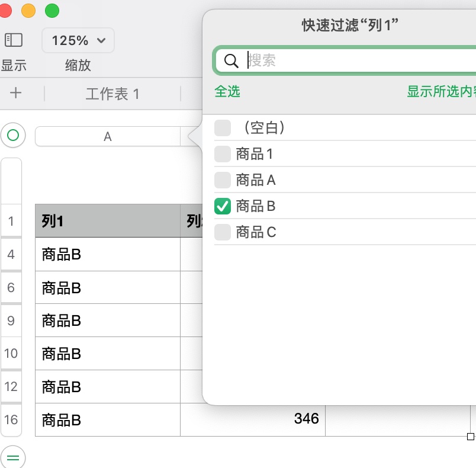The height and width of the screenshot is (468, 476).
Task: Check the 商品 1 checkbox
Action: point(223,154)
